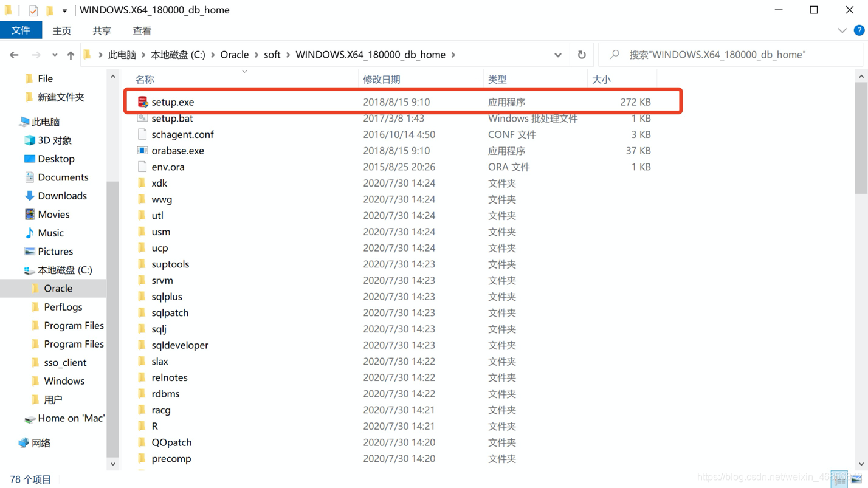Expand the chevron after 本地磁盘 (C:) in address bar
The width and height of the screenshot is (868, 488).
click(x=213, y=55)
